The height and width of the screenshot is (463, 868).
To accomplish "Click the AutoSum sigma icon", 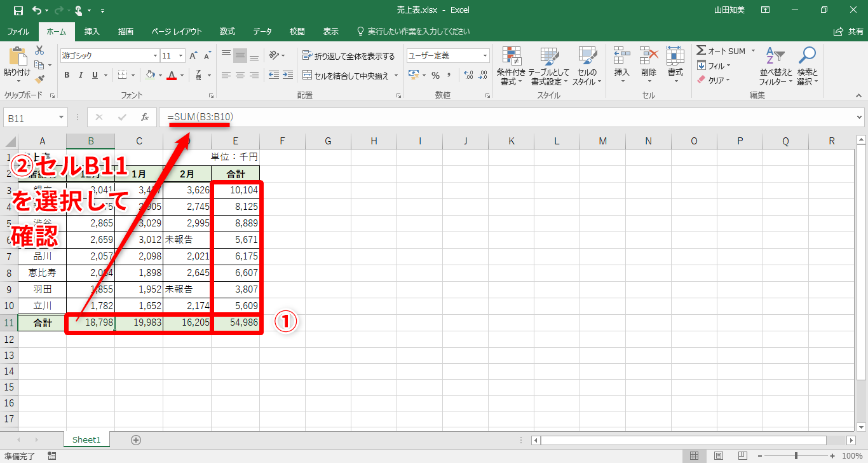I will coord(701,51).
